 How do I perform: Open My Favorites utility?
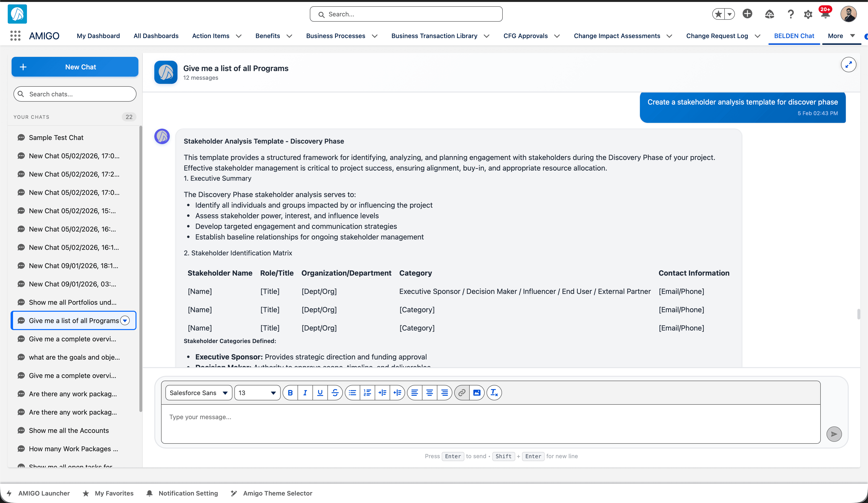tap(108, 493)
